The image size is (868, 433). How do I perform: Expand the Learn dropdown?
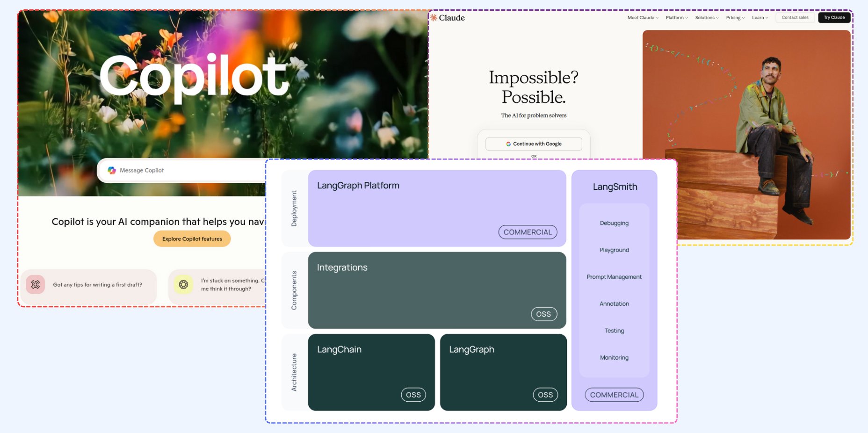point(759,18)
